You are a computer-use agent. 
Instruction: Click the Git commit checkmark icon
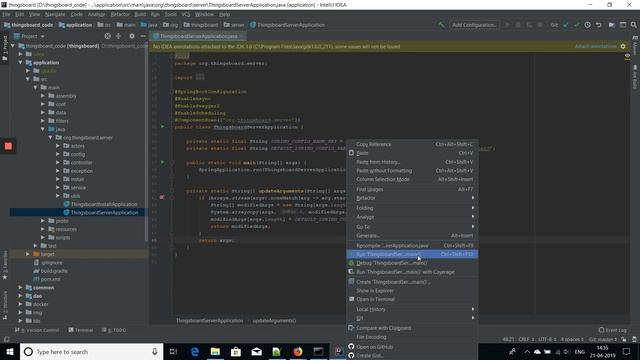click(577, 25)
